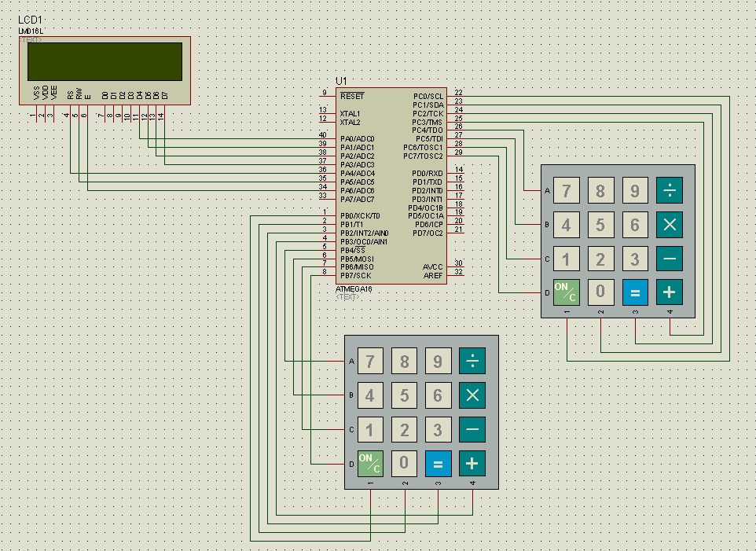Click the multiply key on upper keypad
756x551 pixels.
coord(670,225)
